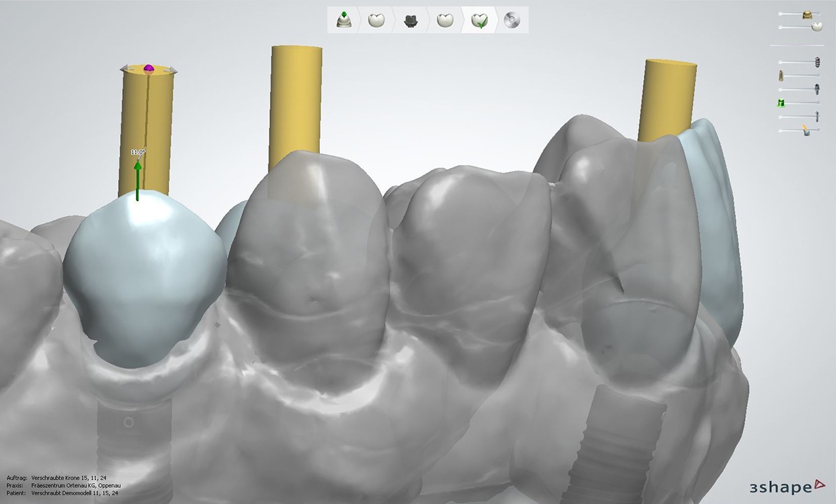Go to the dark abutment design step

(410, 20)
